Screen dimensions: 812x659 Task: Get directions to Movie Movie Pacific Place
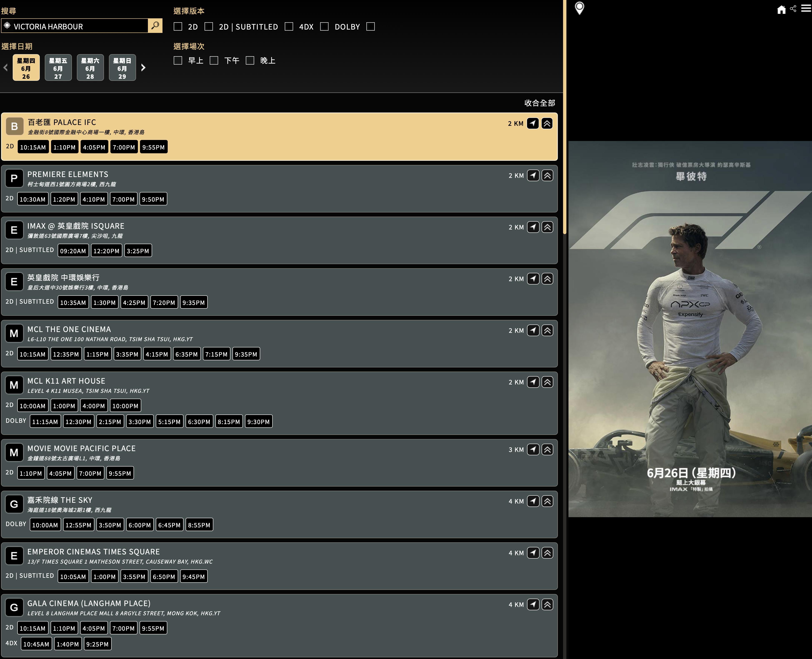pyautogui.click(x=533, y=449)
